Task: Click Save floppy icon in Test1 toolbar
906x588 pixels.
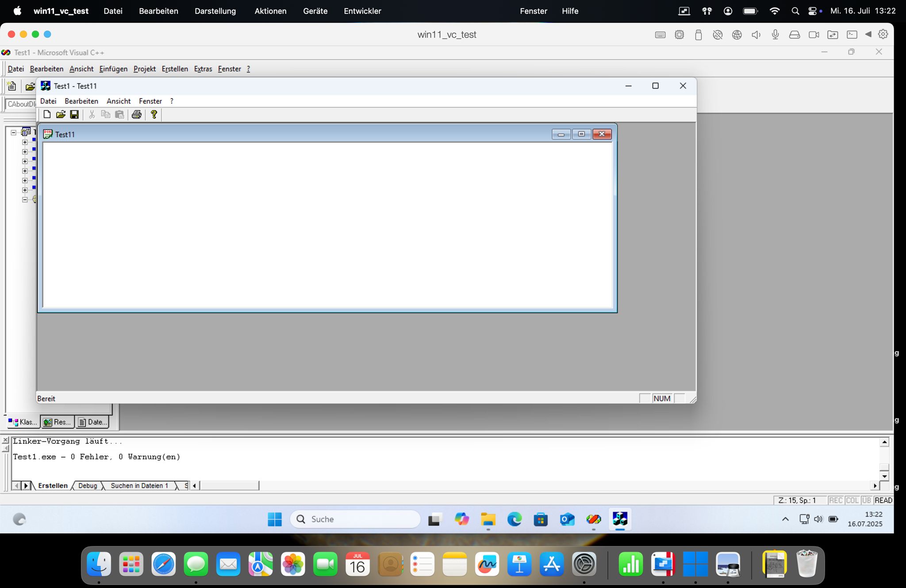Action: click(x=74, y=115)
